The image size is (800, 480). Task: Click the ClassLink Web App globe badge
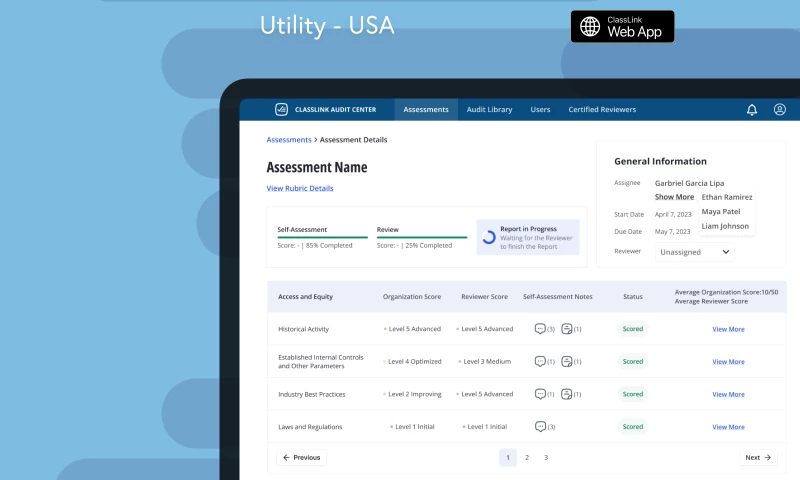[x=622, y=27]
